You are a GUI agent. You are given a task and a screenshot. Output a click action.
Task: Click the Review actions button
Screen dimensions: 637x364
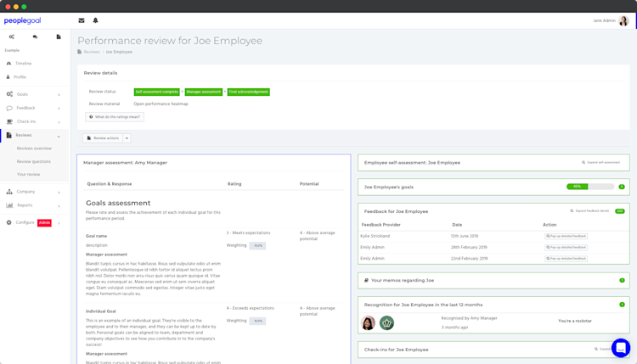pyautogui.click(x=103, y=138)
